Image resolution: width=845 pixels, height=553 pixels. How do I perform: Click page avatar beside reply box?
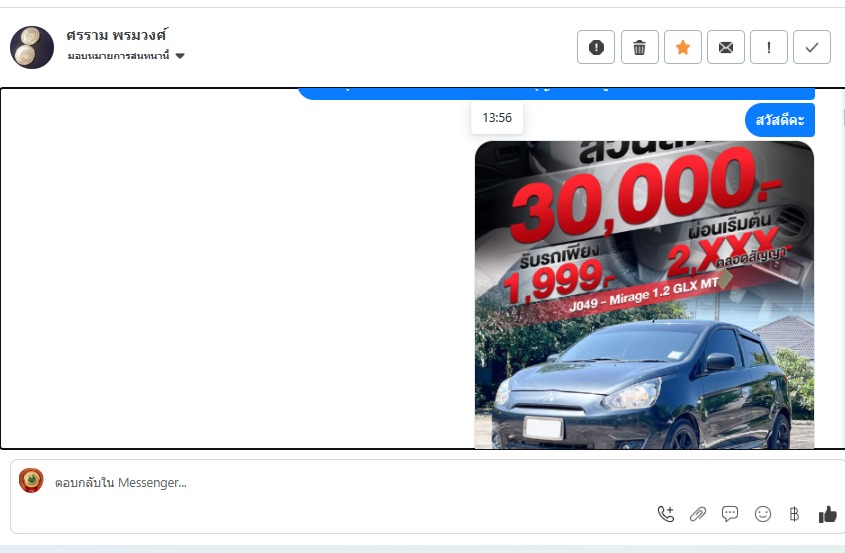click(31, 481)
